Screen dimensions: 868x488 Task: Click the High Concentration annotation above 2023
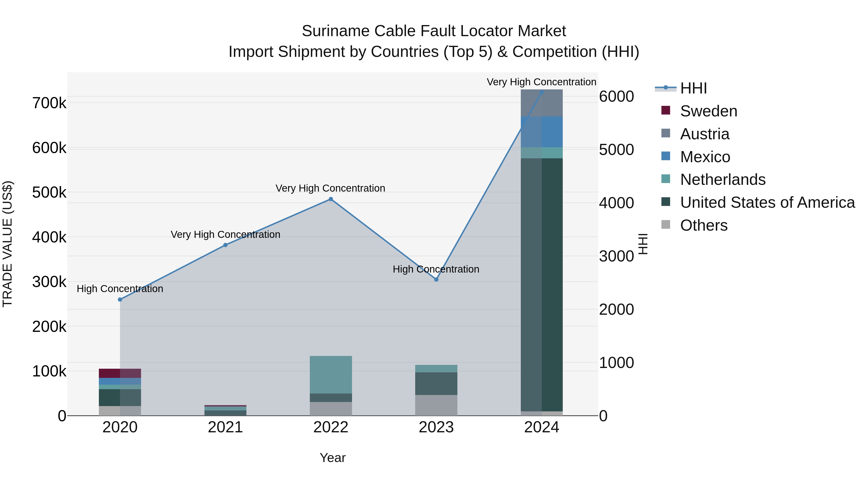436,269
